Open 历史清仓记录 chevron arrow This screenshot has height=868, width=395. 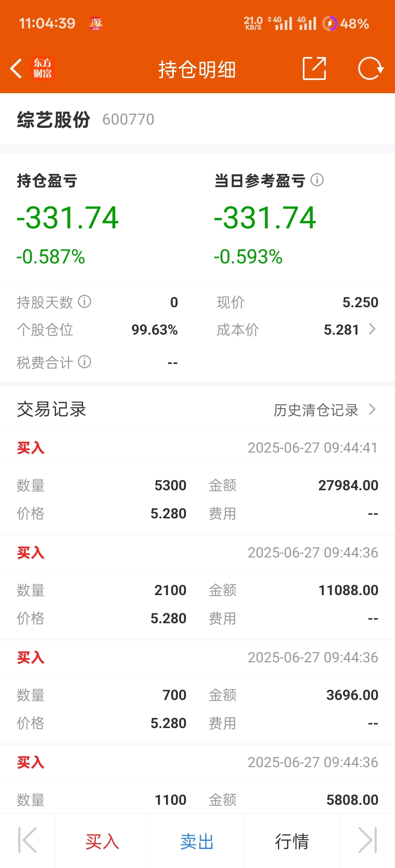click(x=372, y=410)
